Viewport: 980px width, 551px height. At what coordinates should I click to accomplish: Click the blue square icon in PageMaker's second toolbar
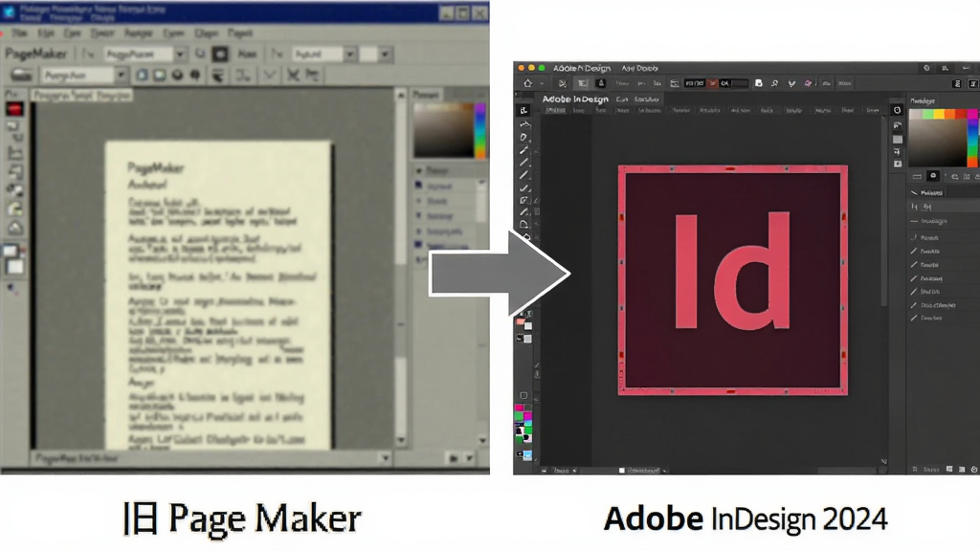click(x=143, y=76)
